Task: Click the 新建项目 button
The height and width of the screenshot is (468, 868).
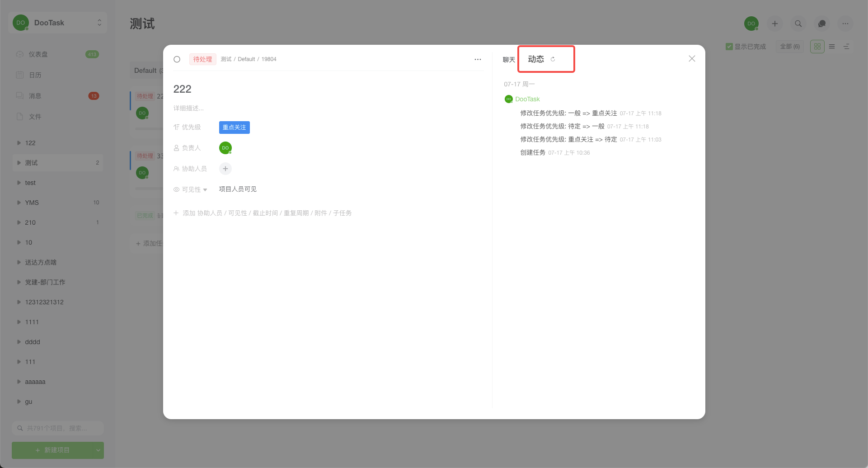Action: tap(52, 450)
